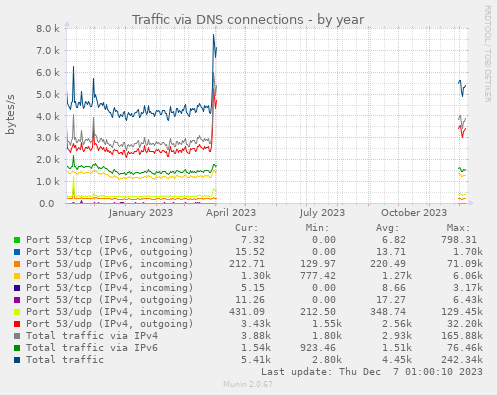Click the 'Last update: Thu Dec 7 01:00:10 2023' text
This screenshot has height=395, width=497.
point(372,372)
